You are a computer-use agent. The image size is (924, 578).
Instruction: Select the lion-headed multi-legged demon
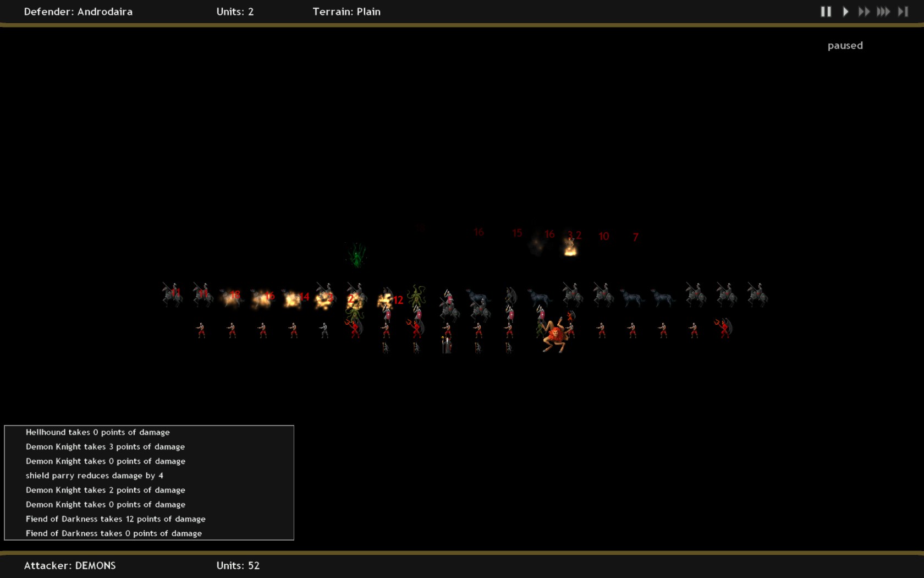coord(555,335)
